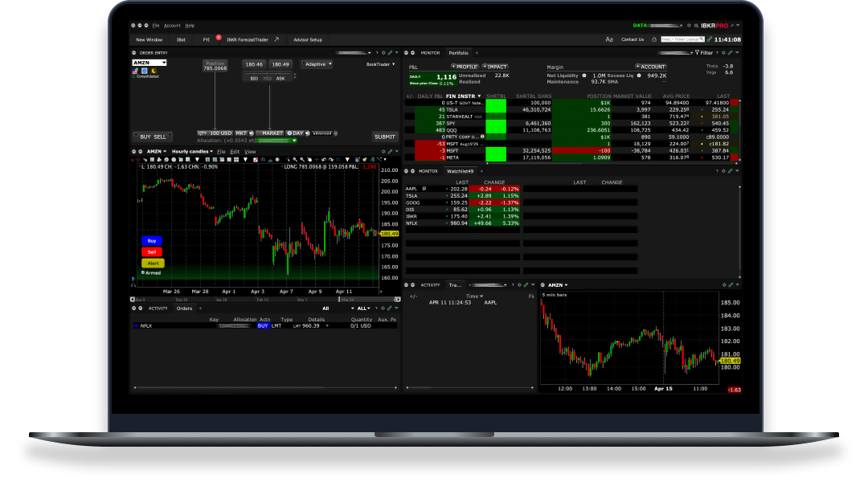The height and width of the screenshot is (482, 868).
Task: Click the zoom magnifier tool on chart toolbar
Action: [x=294, y=159]
